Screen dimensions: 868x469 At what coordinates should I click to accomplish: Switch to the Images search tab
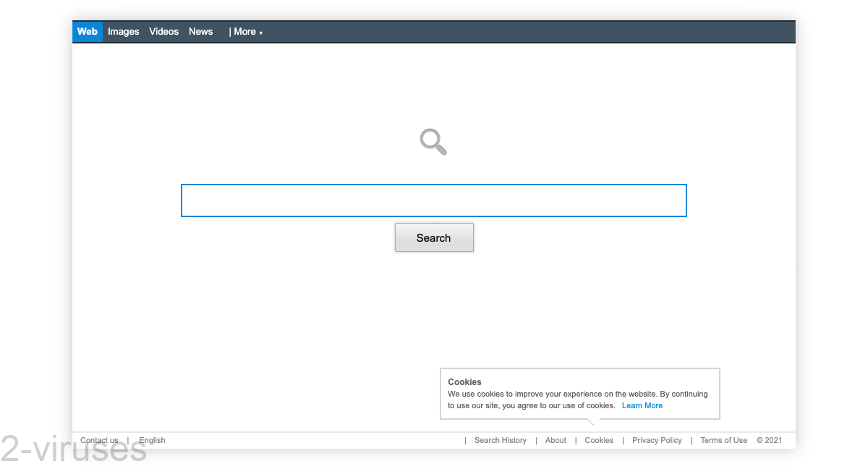tap(123, 31)
